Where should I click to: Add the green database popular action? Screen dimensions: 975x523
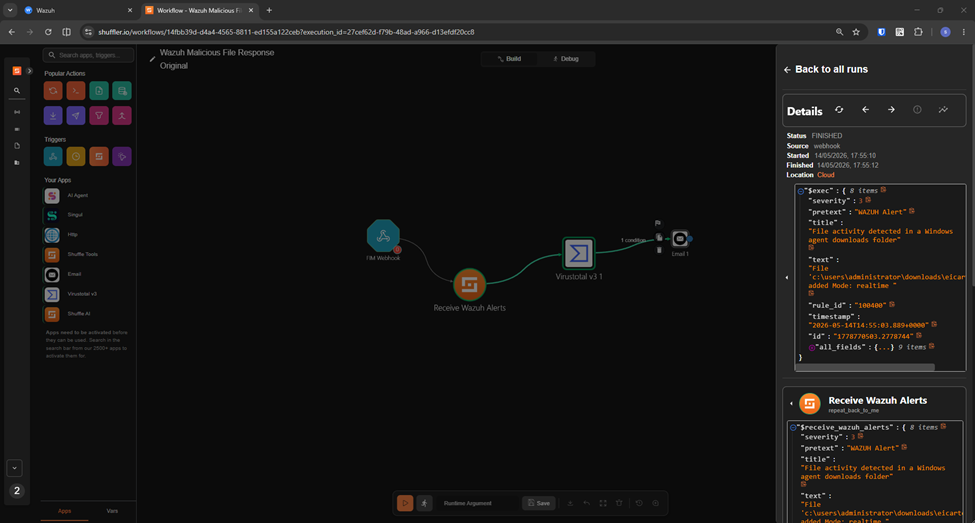tap(122, 91)
